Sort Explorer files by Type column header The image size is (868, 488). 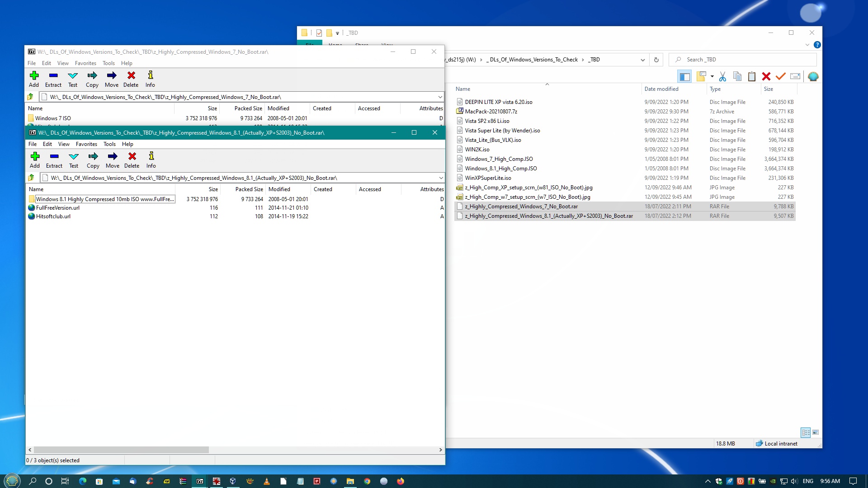(734, 89)
